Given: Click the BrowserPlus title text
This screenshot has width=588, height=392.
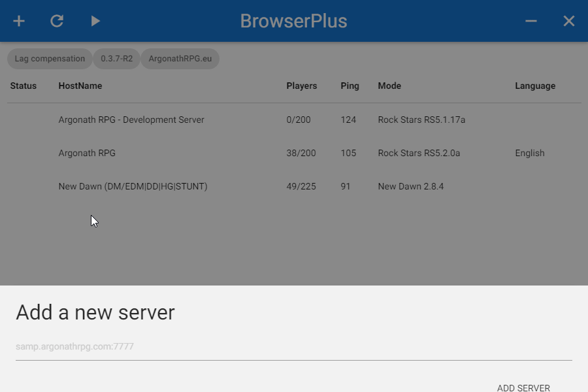Looking at the screenshot, I should click(x=293, y=21).
